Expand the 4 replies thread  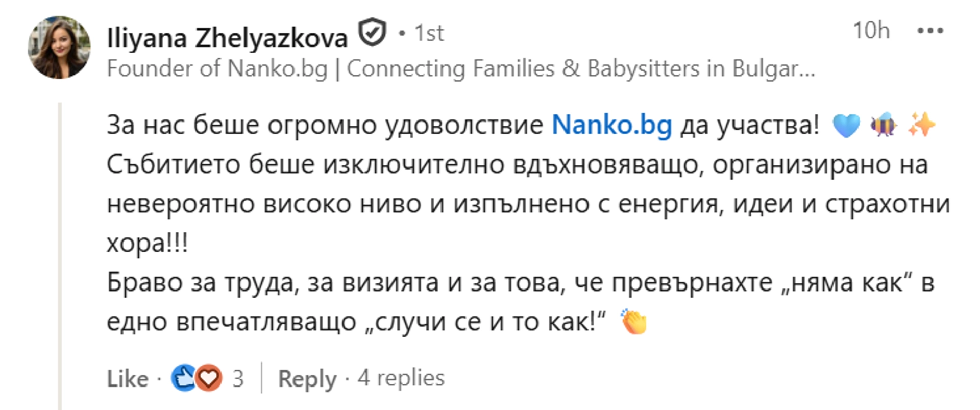coord(401,378)
